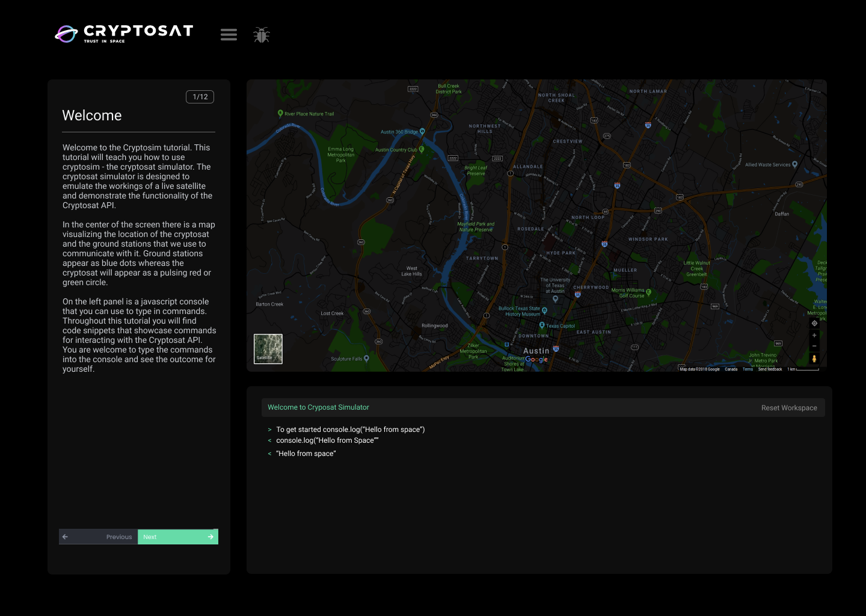866x616 pixels.
Task: Open map Terms link
Action: [748, 369]
